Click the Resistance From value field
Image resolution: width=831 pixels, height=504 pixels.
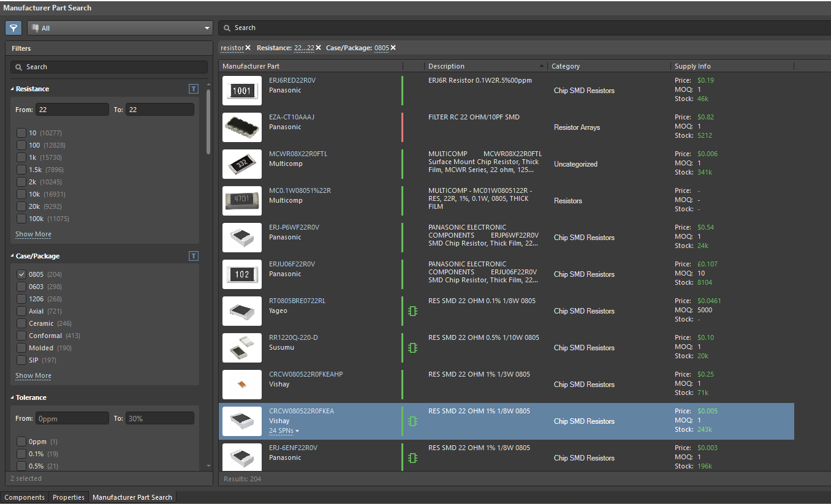[72, 110]
